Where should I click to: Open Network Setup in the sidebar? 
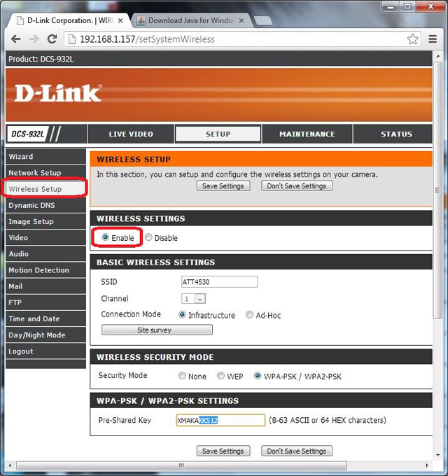pyautogui.click(x=45, y=172)
